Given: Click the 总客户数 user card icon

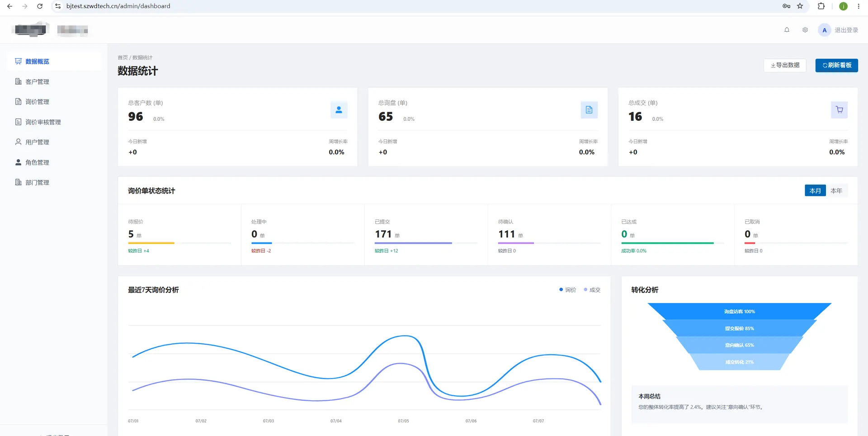Looking at the screenshot, I should (x=339, y=110).
